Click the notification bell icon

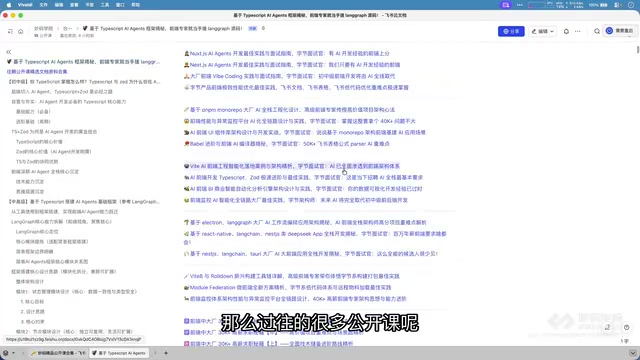click(566, 31)
